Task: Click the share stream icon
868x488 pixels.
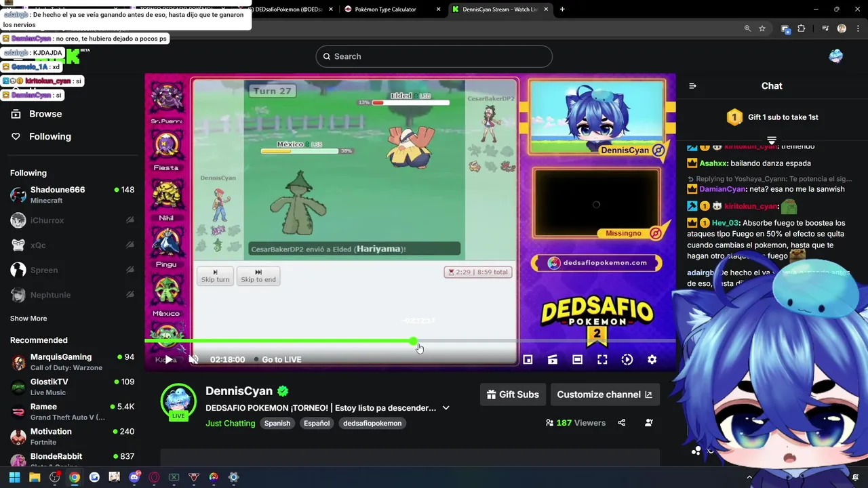Action: point(621,423)
